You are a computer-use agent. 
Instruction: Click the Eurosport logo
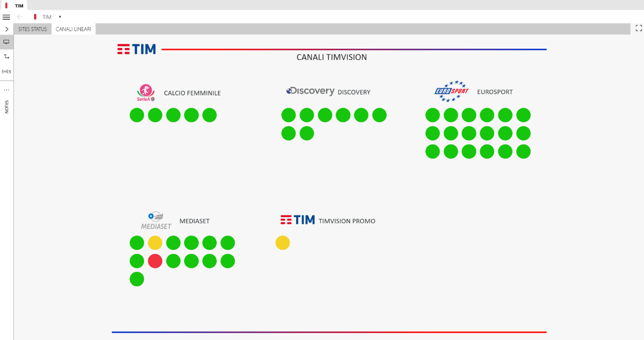[451, 91]
